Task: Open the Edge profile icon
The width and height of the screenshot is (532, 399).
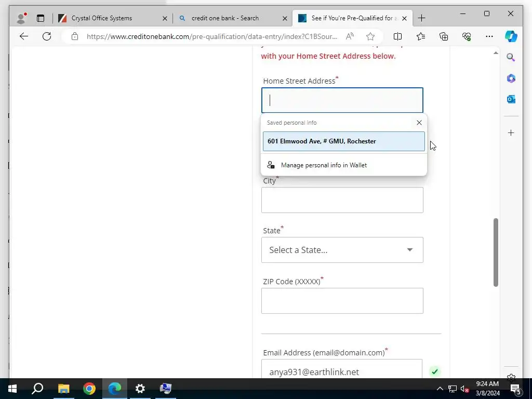Action: tap(21, 18)
